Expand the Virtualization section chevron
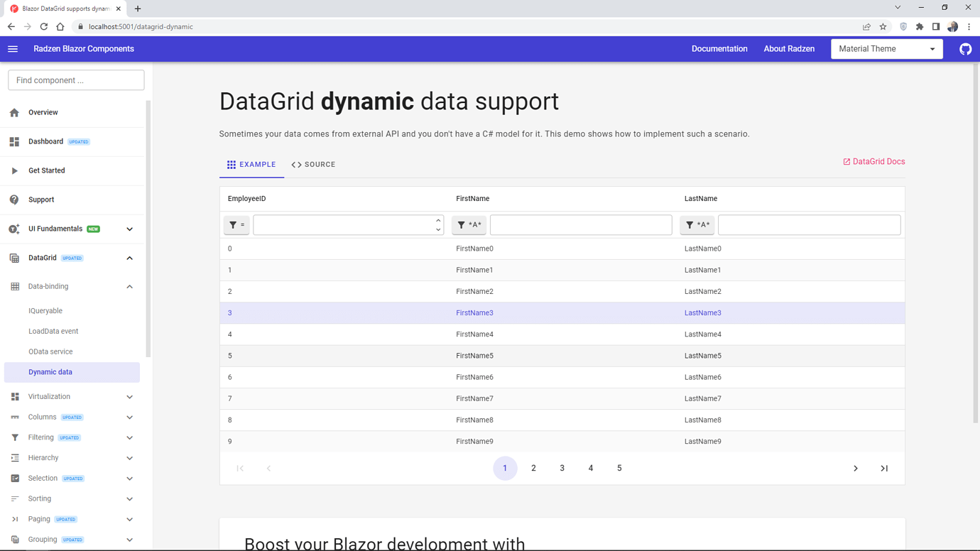 click(129, 397)
